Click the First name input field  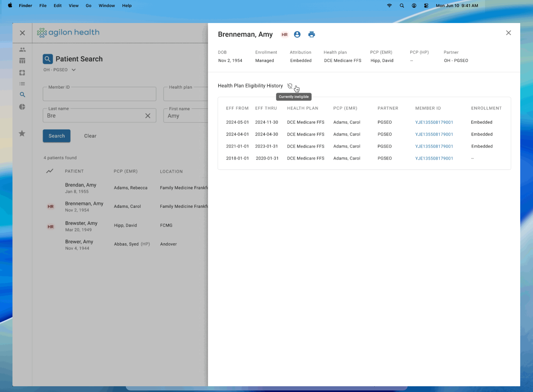[186, 115]
